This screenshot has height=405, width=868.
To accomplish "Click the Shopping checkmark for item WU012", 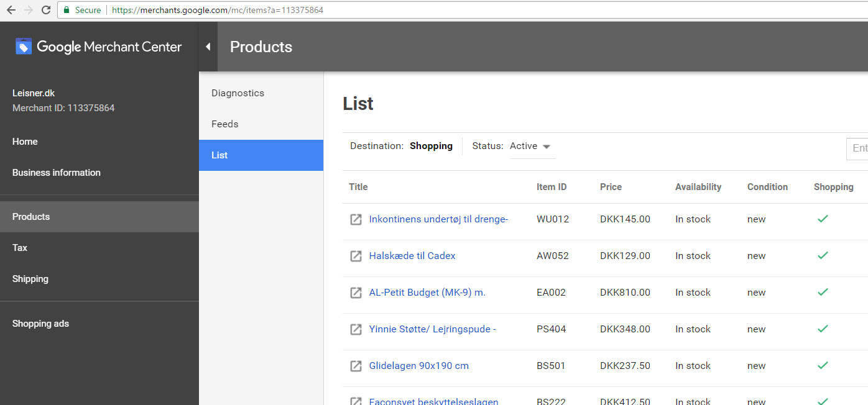I will tap(823, 219).
